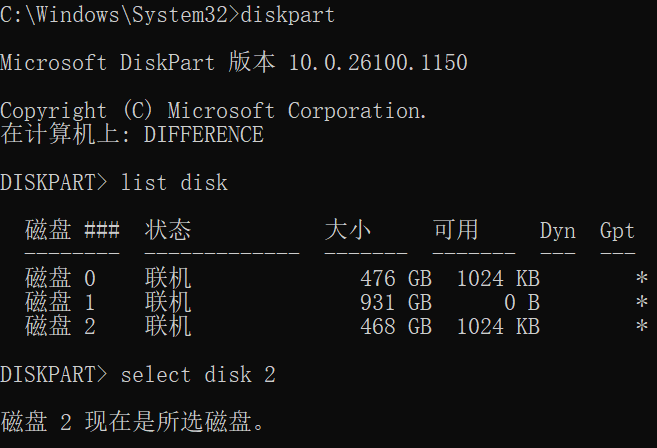Click the 磁盘 0 row label
The image size is (657, 448).
click(60, 278)
